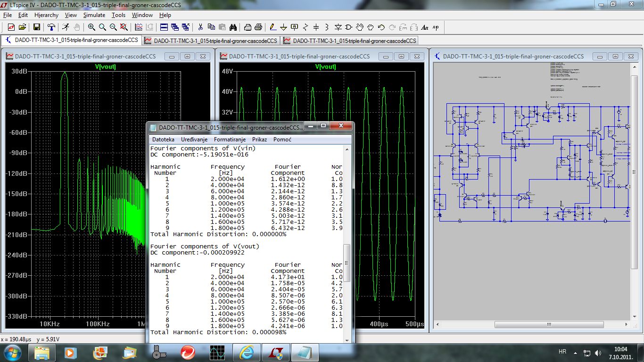Open Notepad's Formatiranje menu
Viewport: 644px width, 362px height.
(230, 140)
